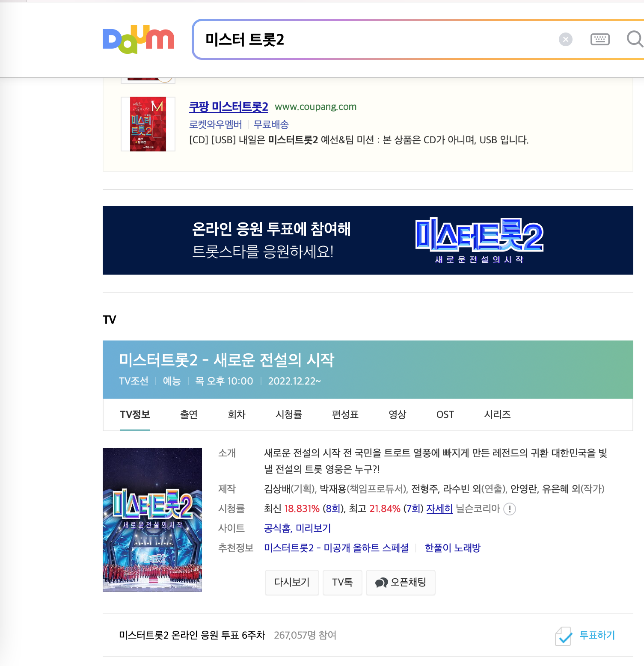Switch to the 회차 tab
The height and width of the screenshot is (666, 644).
coord(236,414)
